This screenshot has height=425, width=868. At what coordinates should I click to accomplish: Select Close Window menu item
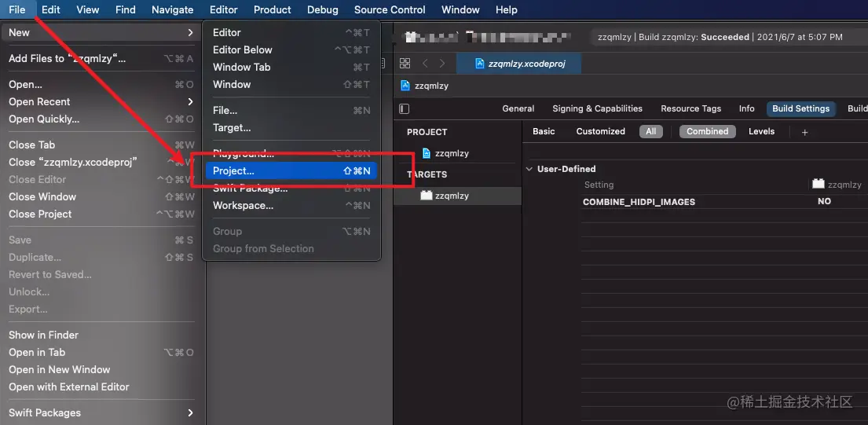coord(101,196)
